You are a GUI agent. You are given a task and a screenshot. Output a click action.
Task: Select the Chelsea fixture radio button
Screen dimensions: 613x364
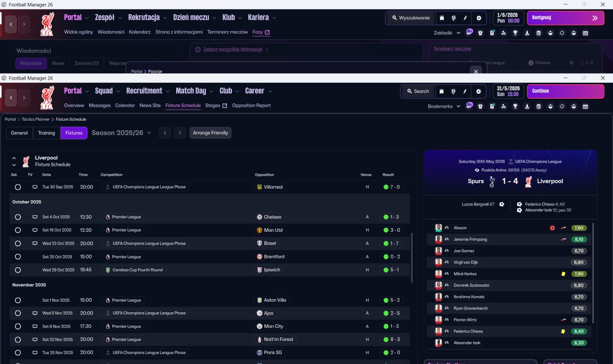coord(18,217)
